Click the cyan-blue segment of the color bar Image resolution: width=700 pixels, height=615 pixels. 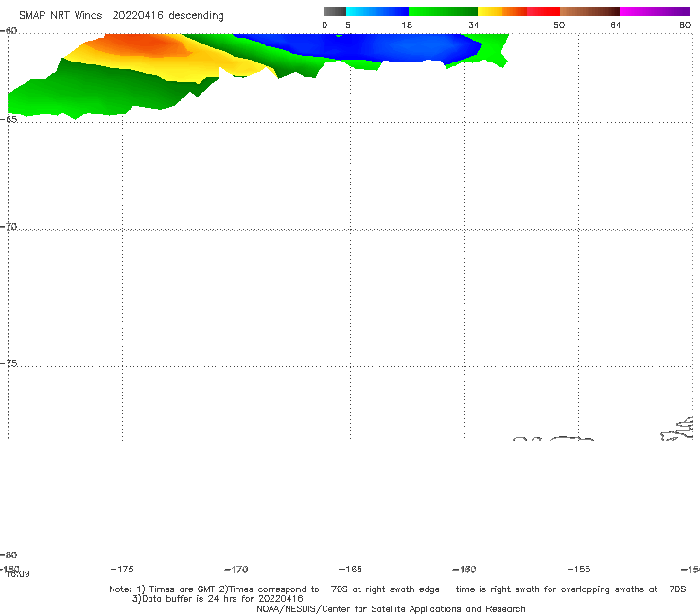(x=377, y=11)
